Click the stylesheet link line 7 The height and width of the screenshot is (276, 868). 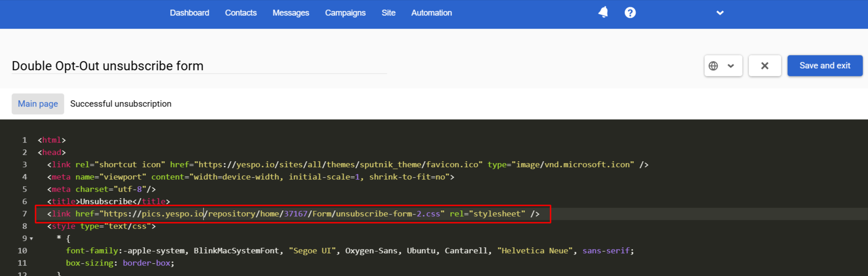coord(293,214)
